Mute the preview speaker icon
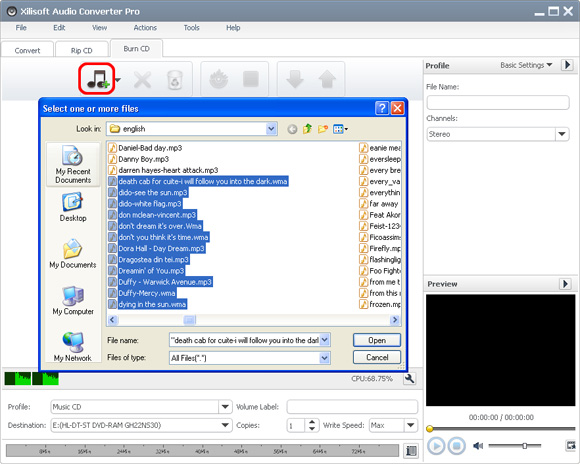 478,446
